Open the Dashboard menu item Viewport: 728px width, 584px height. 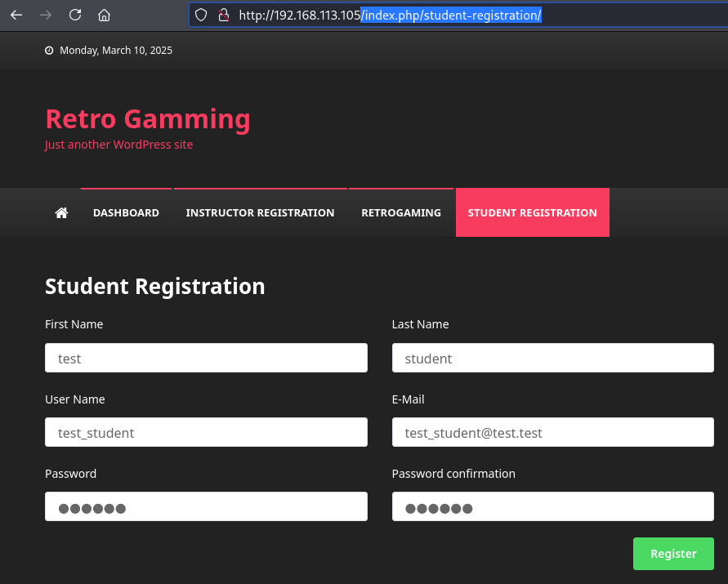click(126, 212)
